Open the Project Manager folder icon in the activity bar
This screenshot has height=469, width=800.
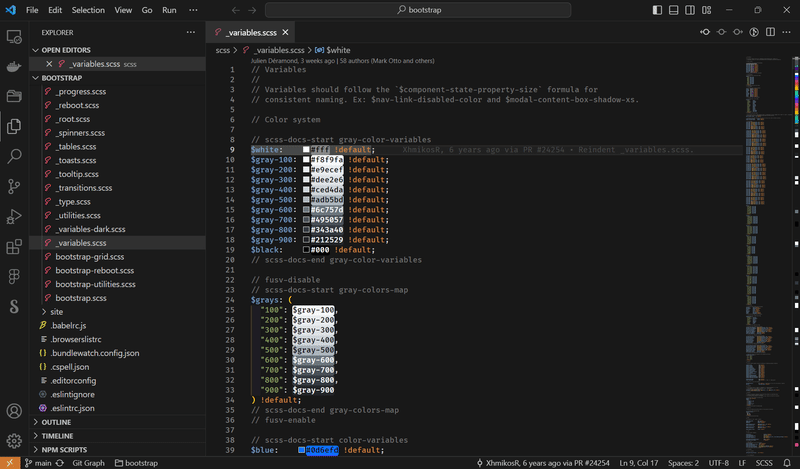pyautogui.click(x=14, y=96)
